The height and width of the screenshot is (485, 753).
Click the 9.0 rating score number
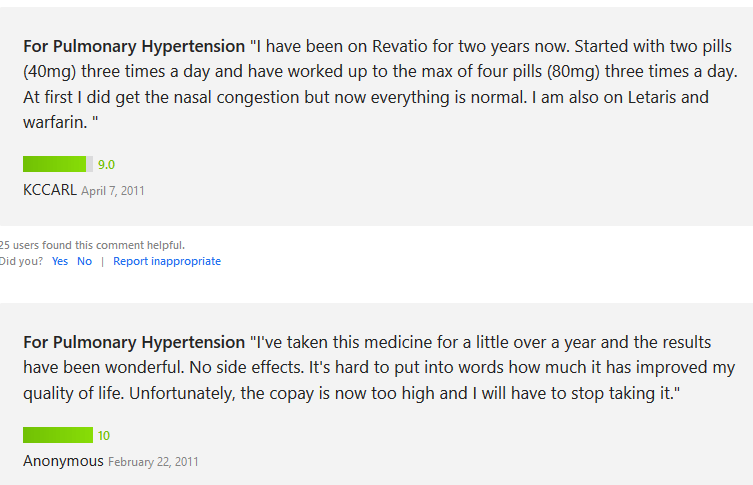click(x=106, y=165)
